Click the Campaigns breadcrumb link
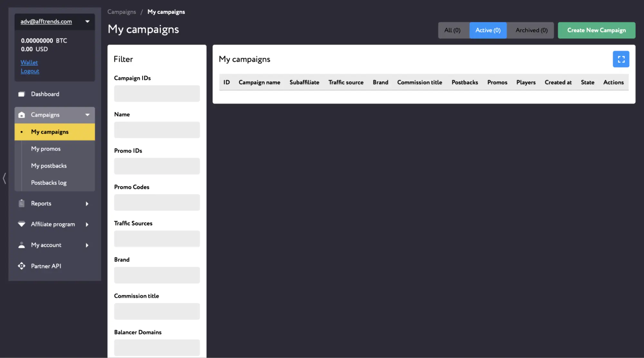Image resolution: width=644 pixels, height=358 pixels. (122, 12)
